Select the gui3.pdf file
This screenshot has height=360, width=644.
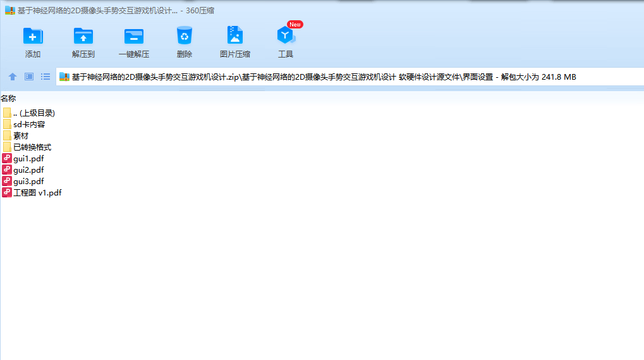tap(23, 181)
